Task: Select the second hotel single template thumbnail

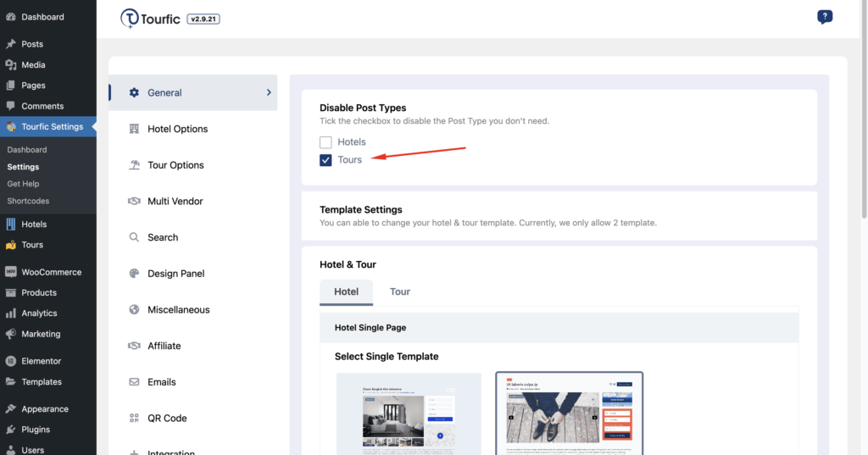Action: [x=569, y=413]
